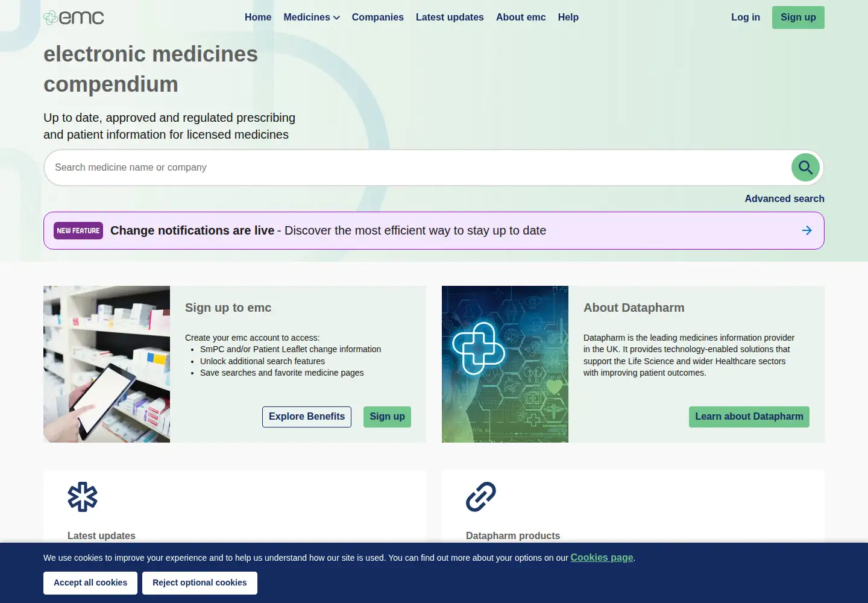The image size is (868, 603).
Task: Open the Change notifications are live banner
Action: [x=434, y=230]
